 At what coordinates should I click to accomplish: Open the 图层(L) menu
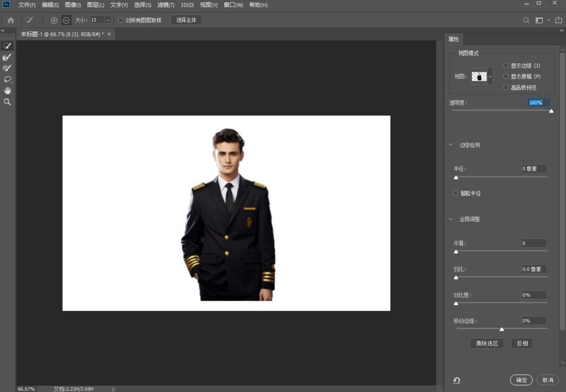pos(95,5)
